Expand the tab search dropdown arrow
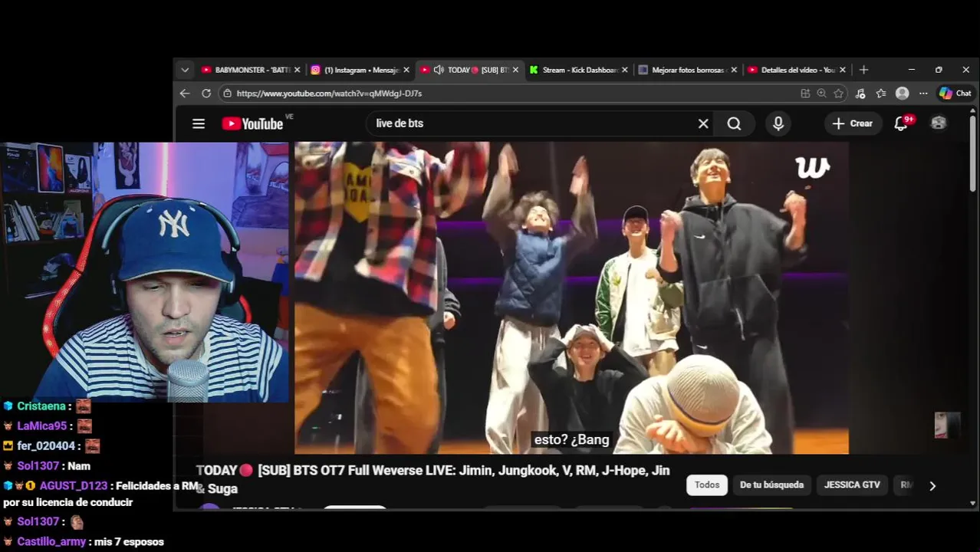980x552 pixels. pyautogui.click(x=185, y=70)
